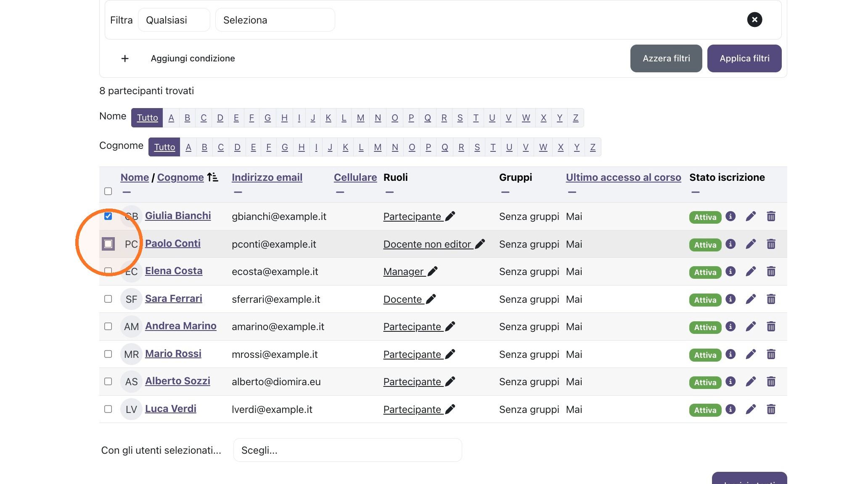Filter Cognome by letter R

[x=461, y=147]
